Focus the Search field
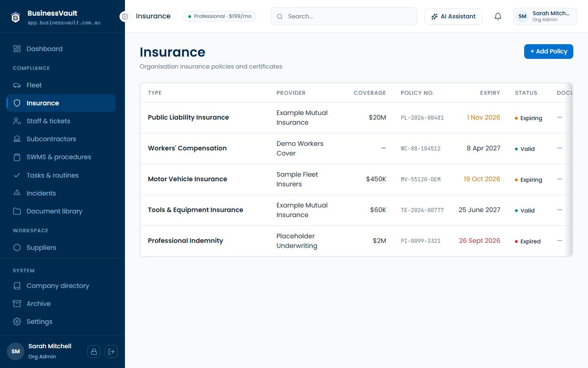The height and width of the screenshot is (368, 588). 344,17
